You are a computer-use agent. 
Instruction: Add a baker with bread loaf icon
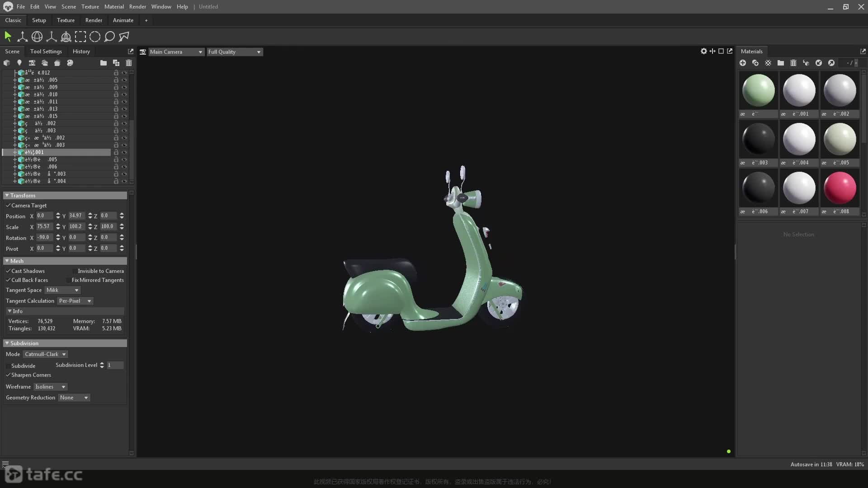57,63
